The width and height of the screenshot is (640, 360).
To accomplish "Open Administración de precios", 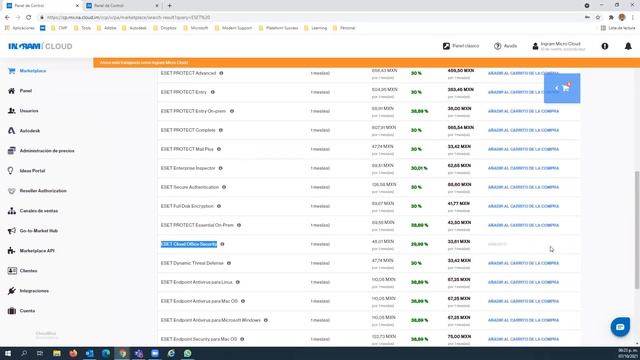I will (41, 151).
